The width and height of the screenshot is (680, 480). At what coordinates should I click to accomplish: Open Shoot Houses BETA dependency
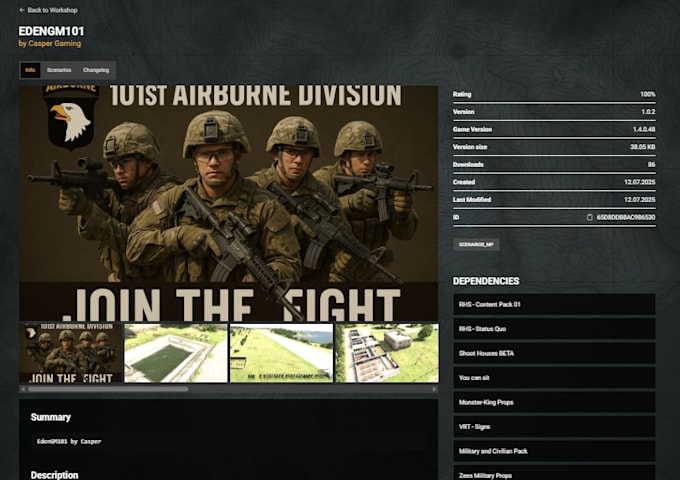click(x=554, y=353)
